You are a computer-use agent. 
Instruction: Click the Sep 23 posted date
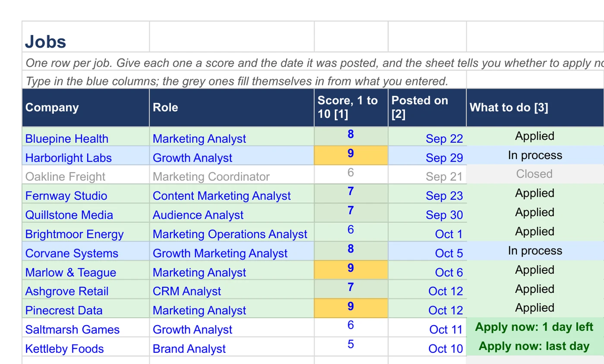pos(427,193)
